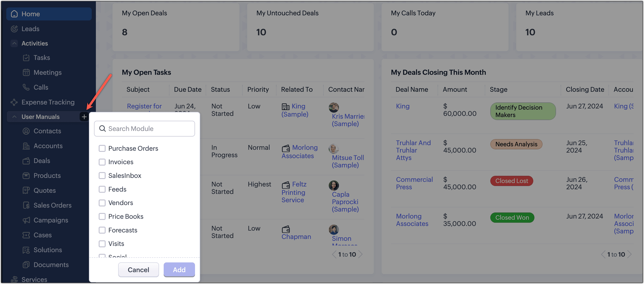Tick the Price Books checkbox

102,216
